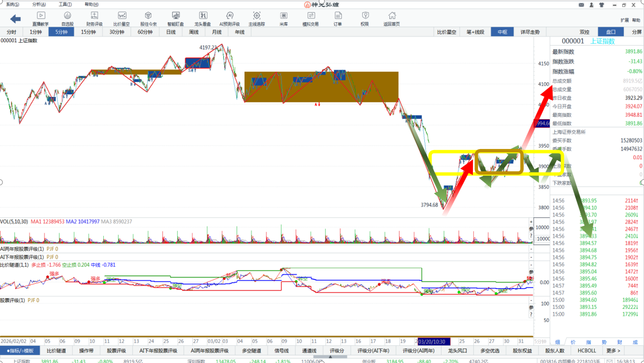Image resolution: width=644 pixels, height=363 pixels.
Task: Enable the 详尽走势 view toggle
Action: (530, 32)
